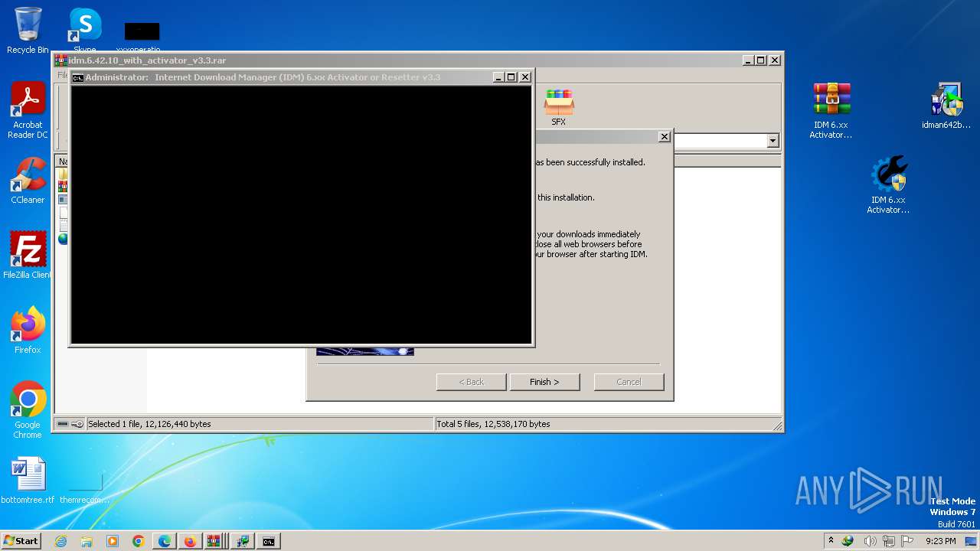Open bottomtree.rtf document icon
The height and width of the screenshot is (551, 980).
pyautogui.click(x=28, y=481)
